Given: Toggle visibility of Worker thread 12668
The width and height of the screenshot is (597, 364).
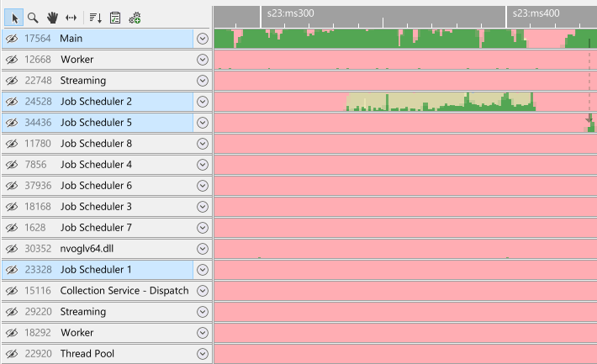Looking at the screenshot, I should coord(12,60).
